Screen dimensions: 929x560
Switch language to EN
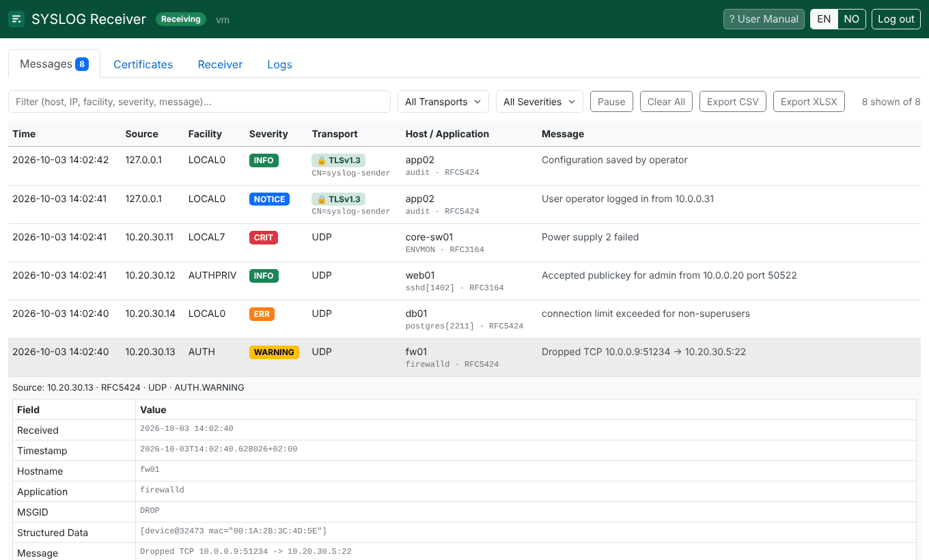pyautogui.click(x=824, y=19)
